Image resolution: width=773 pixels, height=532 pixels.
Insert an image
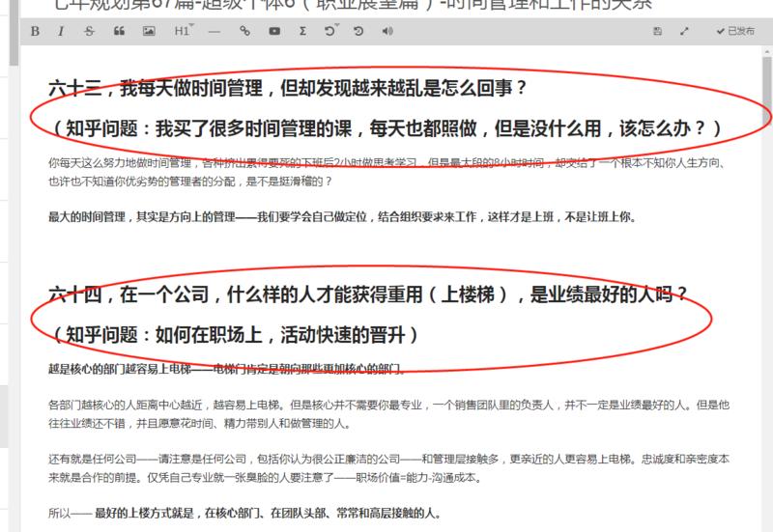click(x=149, y=31)
